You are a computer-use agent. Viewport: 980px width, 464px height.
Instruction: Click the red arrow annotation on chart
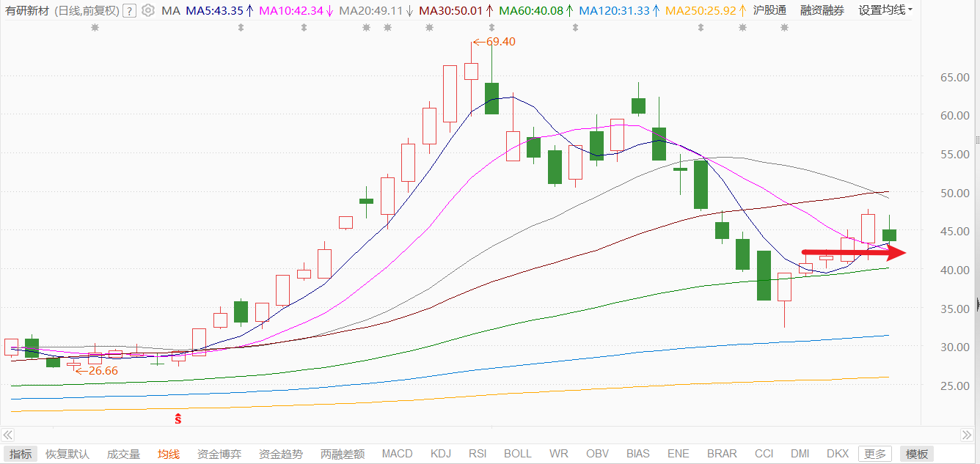[x=855, y=253]
